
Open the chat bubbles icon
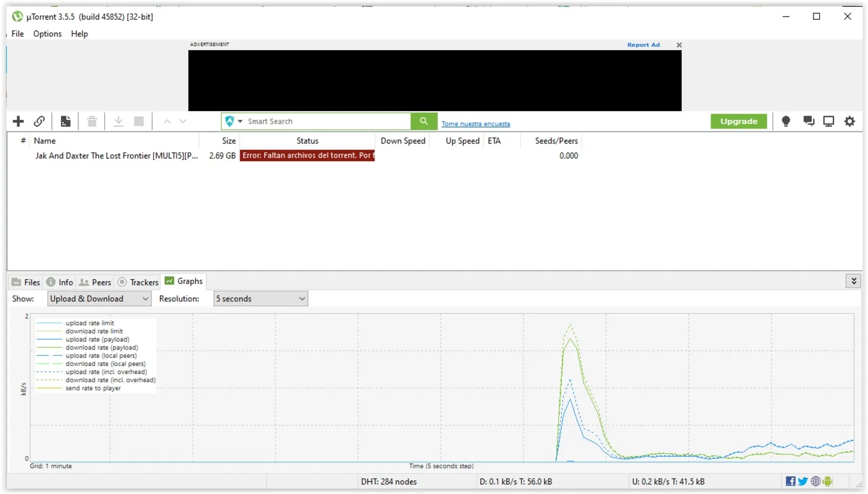[x=809, y=122]
